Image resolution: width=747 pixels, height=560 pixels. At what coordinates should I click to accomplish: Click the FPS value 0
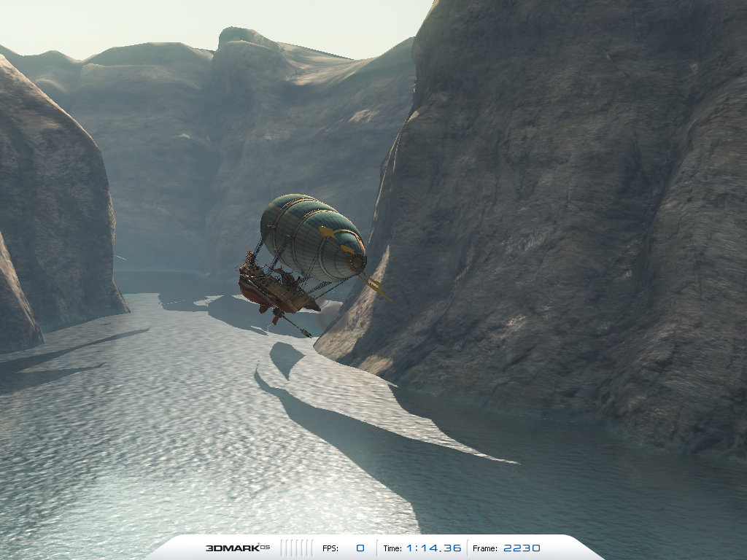tap(360, 548)
